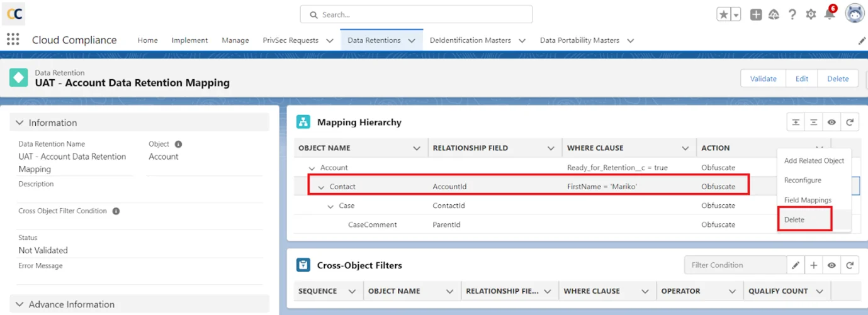The width and height of the screenshot is (868, 315).
Task: Refresh the Mapping Hierarchy panel
Action: point(850,123)
